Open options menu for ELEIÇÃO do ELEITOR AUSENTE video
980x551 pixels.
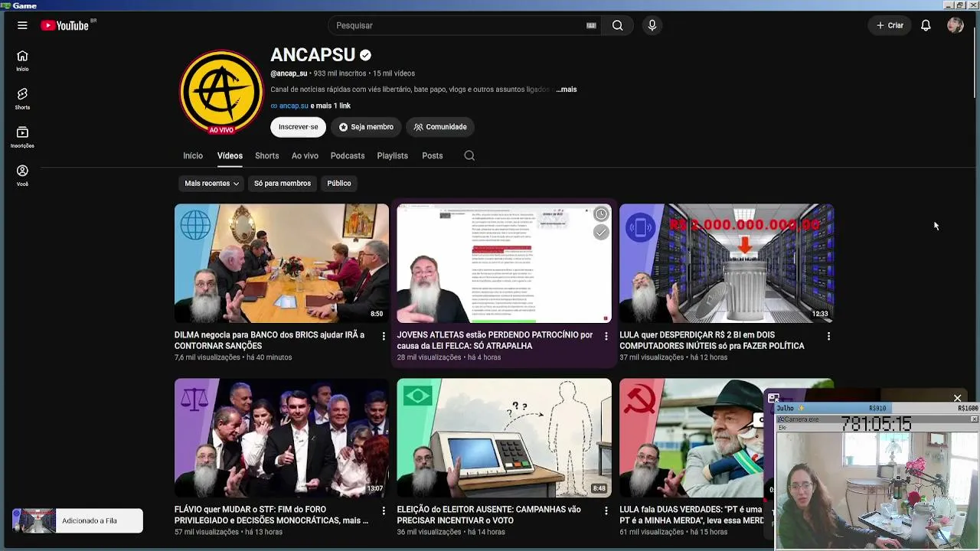pyautogui.click(x=606, y=510)
